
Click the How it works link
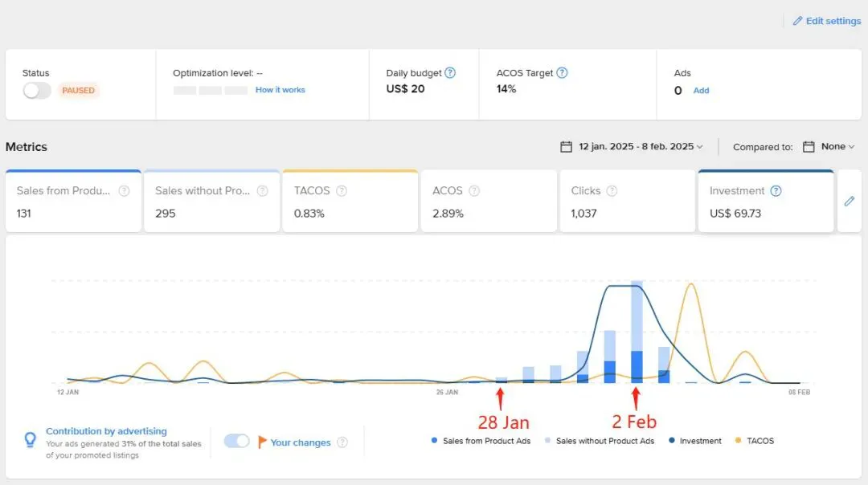point(280,90)
